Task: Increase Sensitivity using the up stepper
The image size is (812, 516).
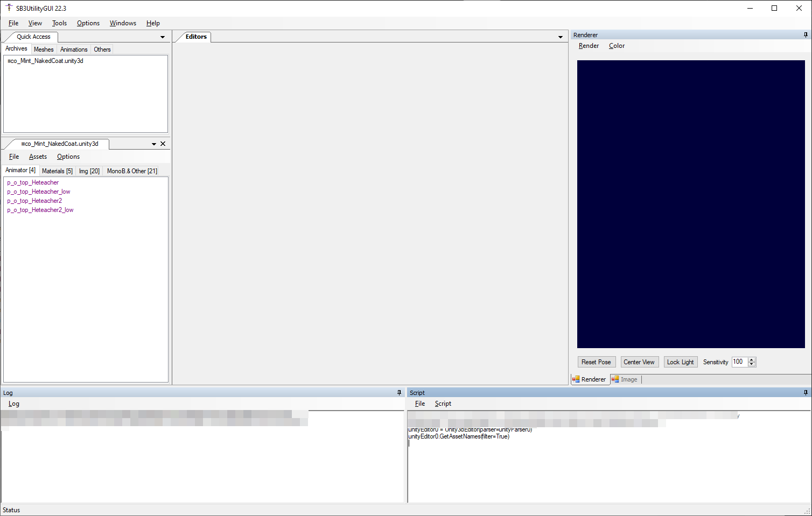Action: tap(751, 359)
